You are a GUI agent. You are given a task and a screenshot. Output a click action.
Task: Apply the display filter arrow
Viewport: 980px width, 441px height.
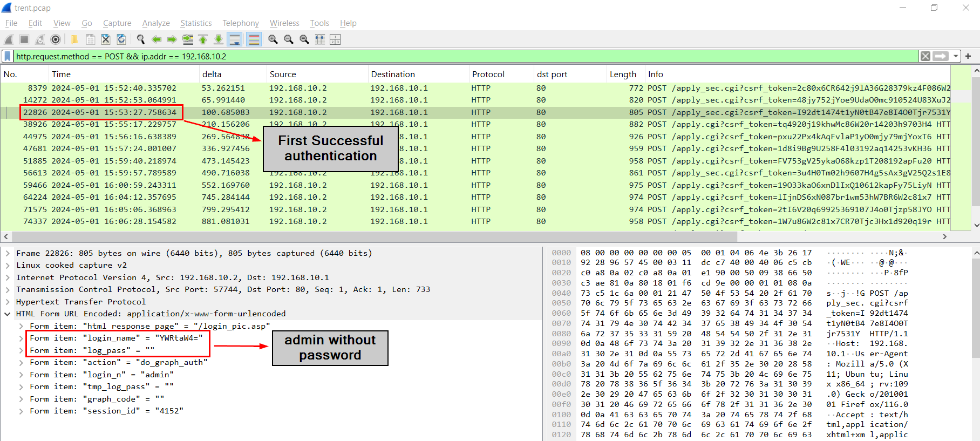[x=941, y=56]
